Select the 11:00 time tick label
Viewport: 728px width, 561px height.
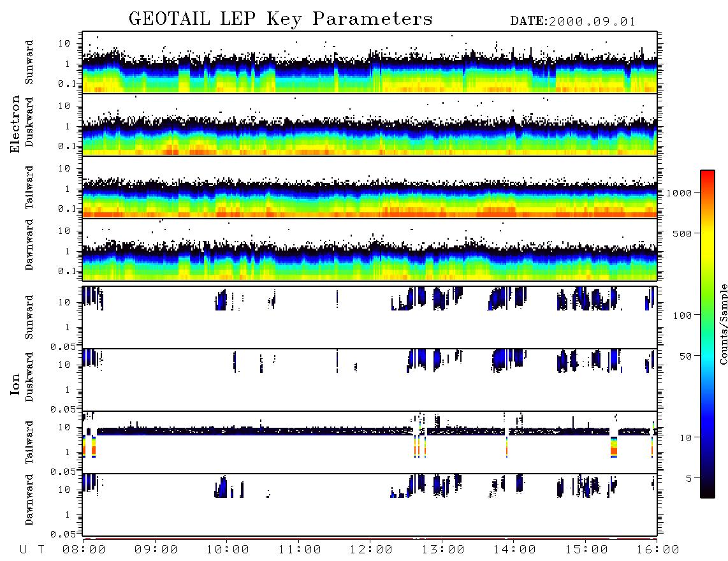[x=300, y=550]
